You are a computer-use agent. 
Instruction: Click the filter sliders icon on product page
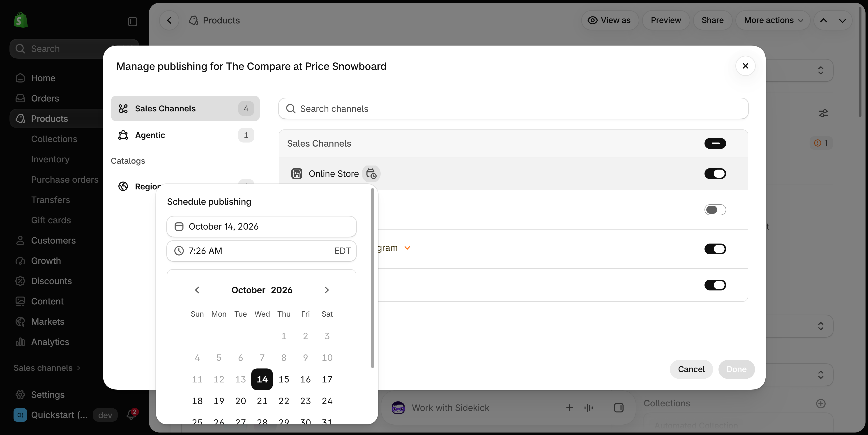tap(824, 113)
